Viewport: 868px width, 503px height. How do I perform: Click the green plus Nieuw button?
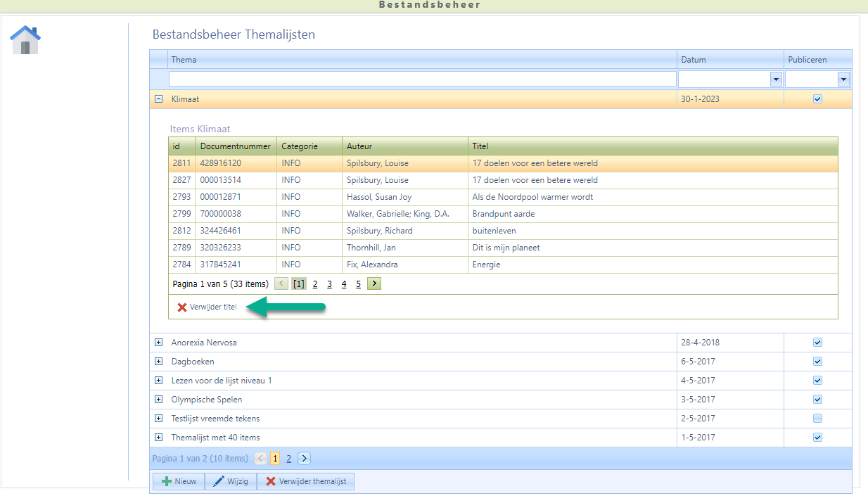(x=179, y=481)
